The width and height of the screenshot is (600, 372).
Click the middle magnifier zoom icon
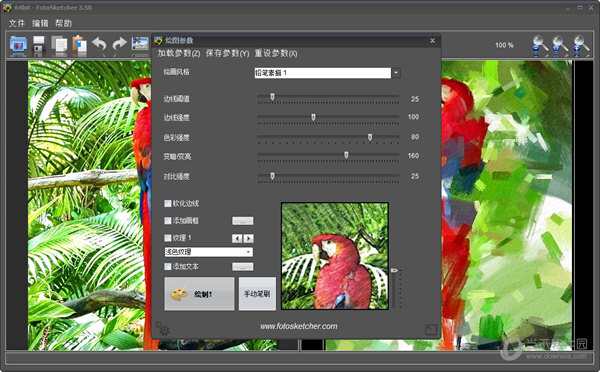point(560,45)
